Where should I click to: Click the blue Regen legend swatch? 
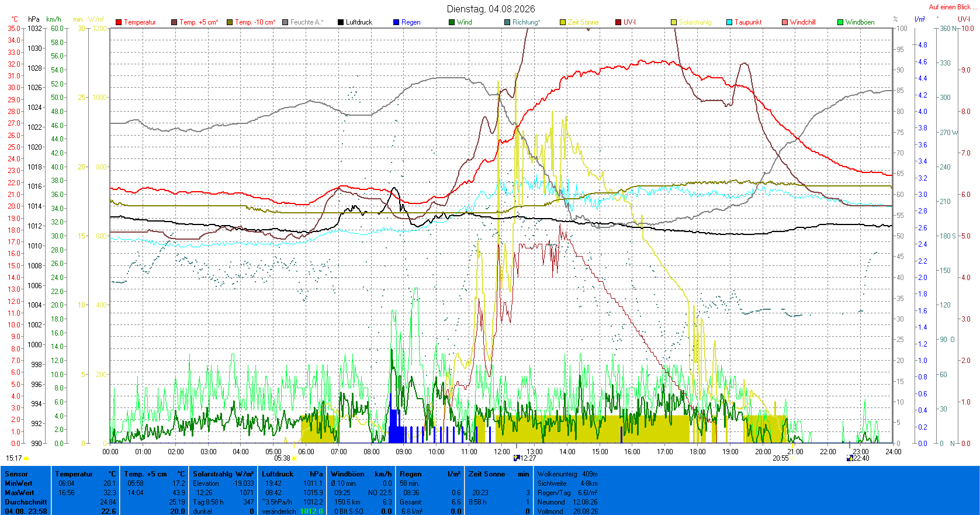(x=396, y=22)
